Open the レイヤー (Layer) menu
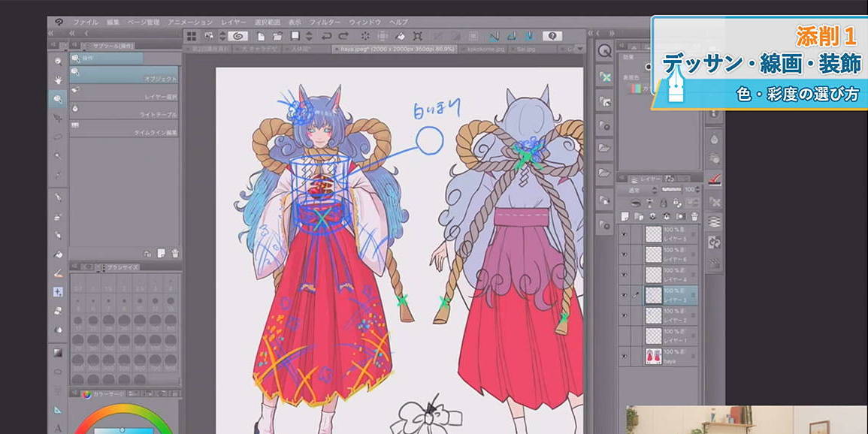 point(234,22)
